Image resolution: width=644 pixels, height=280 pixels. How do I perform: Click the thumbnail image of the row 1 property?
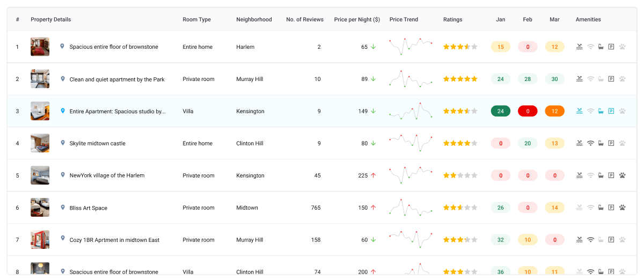point(40,47)
